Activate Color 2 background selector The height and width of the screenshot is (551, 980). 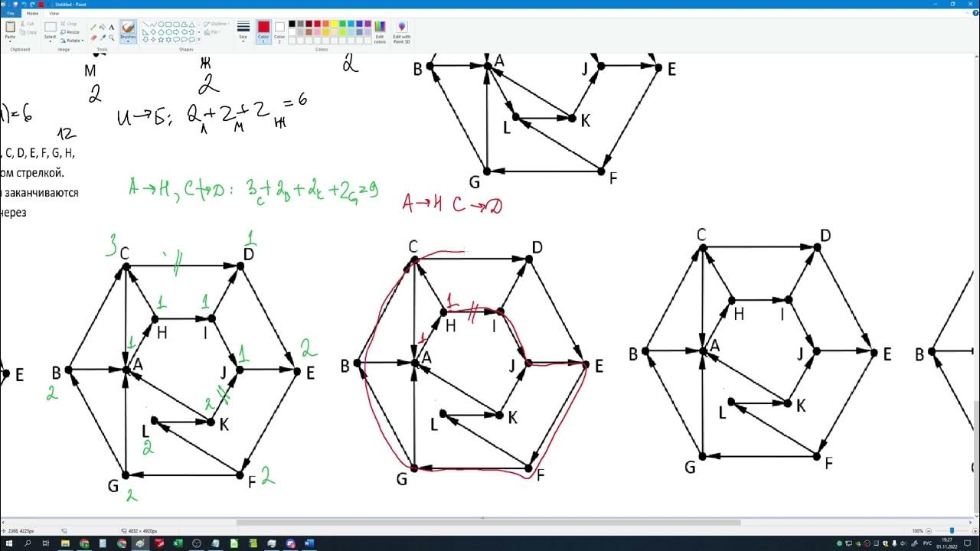point(279,31)
